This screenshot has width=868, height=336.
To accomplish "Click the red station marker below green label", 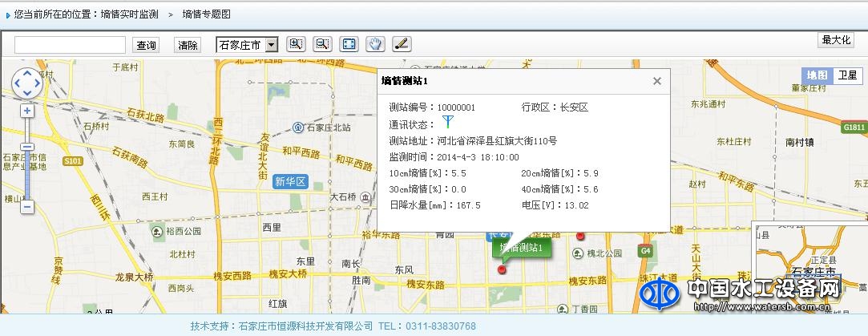I will (x=503, y=269).
